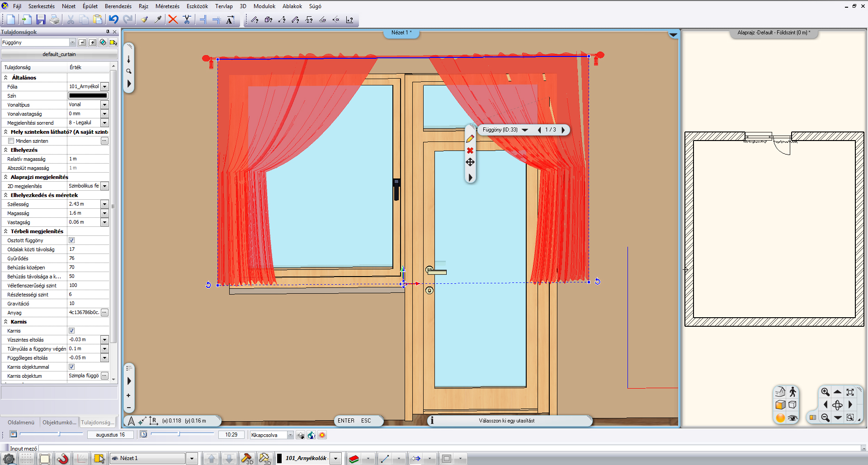Image resolution: width=868 pixels, height=465 pixels.
Task: Enable the Minden szinten checkbox
Action: click(x=11, y=141)
